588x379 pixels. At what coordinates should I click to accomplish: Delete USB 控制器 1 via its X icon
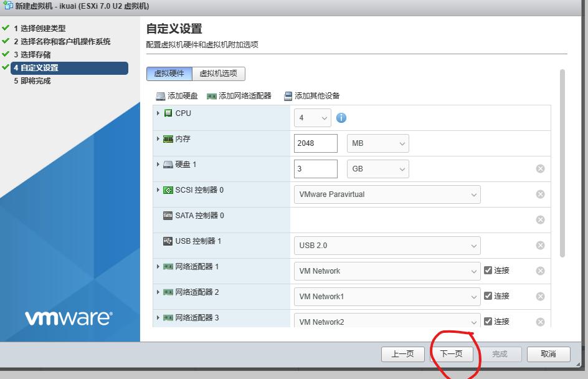pyautogui.click(x=539, y=245)
